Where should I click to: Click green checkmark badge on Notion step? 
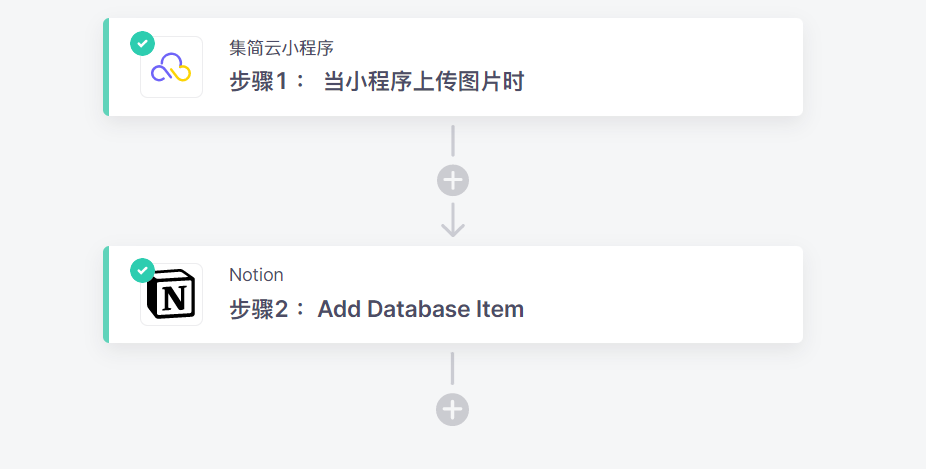pos(142,271)
